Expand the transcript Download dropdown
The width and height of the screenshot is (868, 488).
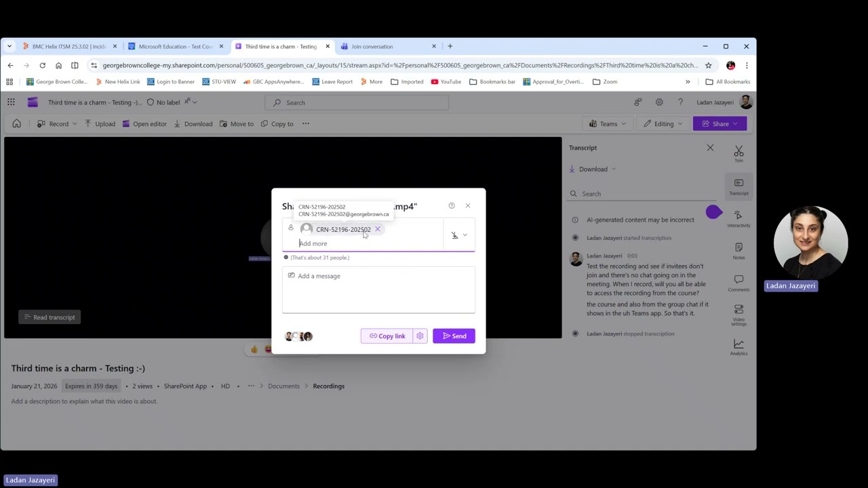[593, 169]
